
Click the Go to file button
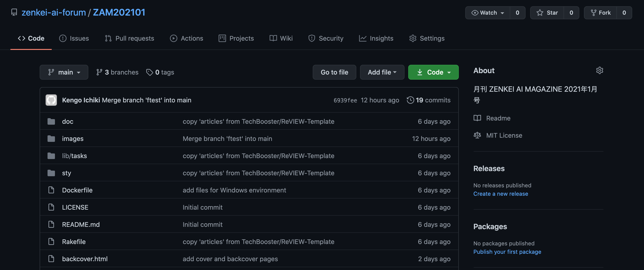[334, 72]
